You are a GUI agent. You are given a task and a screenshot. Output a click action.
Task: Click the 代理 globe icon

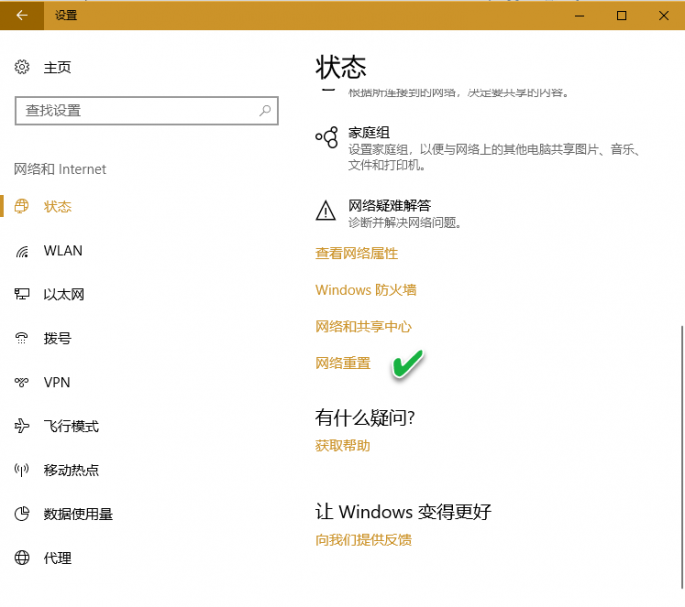pos(22,558)
